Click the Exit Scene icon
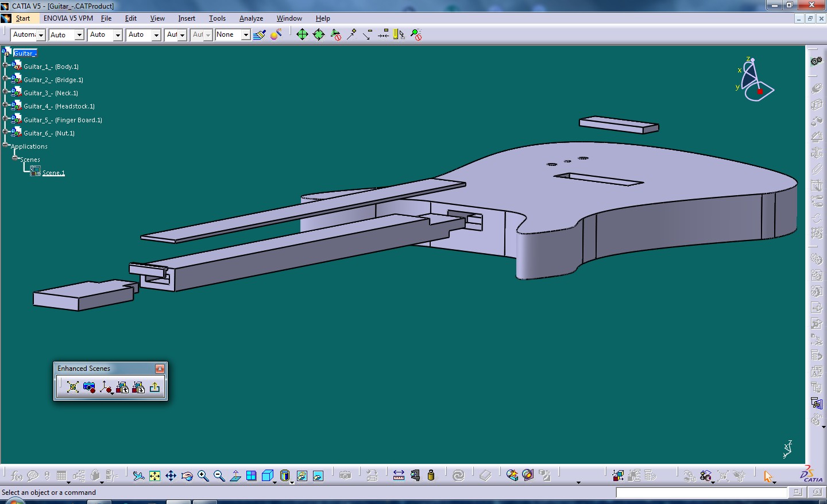The height and width of the screenshot is (504, 827). 154,387
